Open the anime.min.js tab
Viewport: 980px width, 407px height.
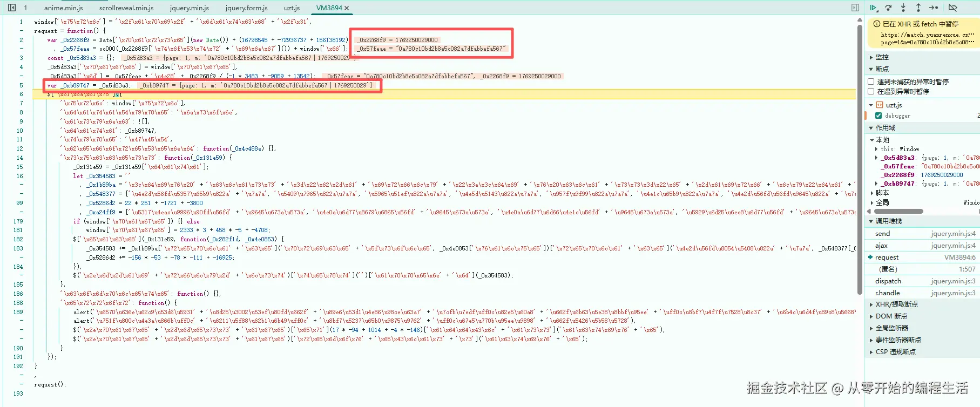pos(64,8)
